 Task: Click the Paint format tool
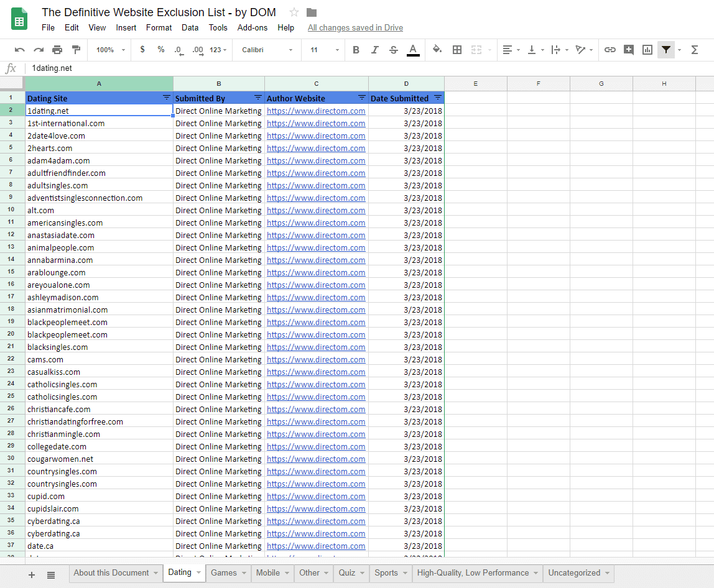click(x=76, y=50)
